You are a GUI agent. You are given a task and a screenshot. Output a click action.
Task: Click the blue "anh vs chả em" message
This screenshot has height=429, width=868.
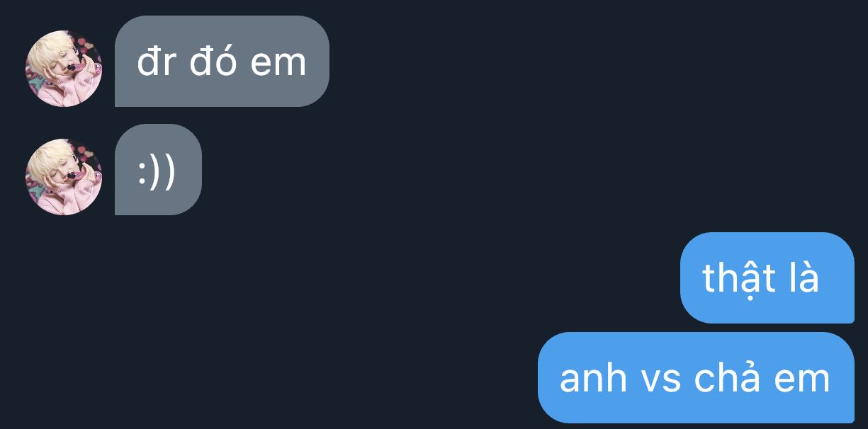[x=696, y=378]
